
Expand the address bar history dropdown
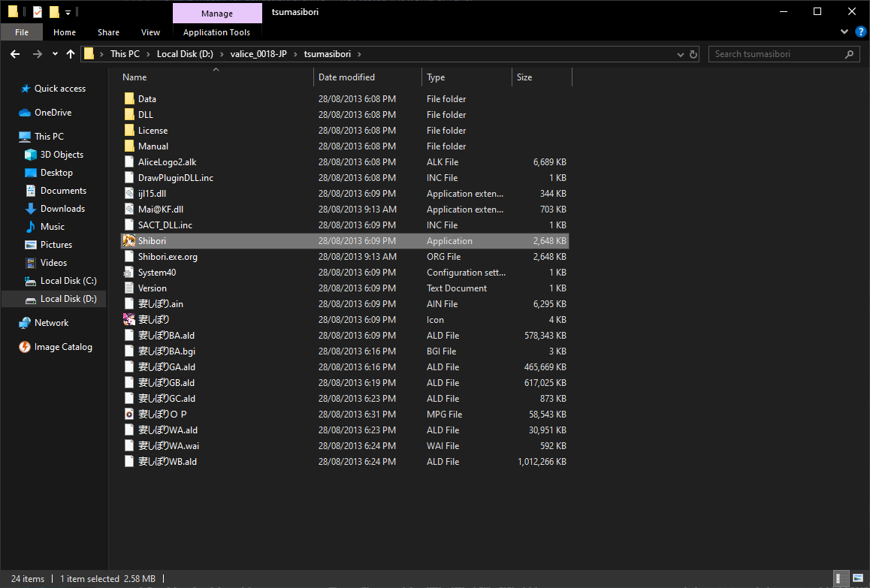click(680, 54)
